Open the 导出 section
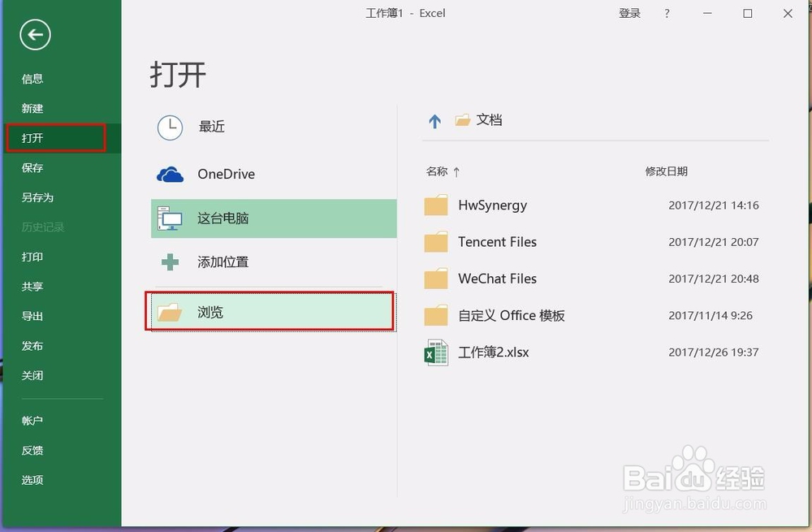Screen dimensions: 812x532 pyautogui.click(x=32, y=316)
